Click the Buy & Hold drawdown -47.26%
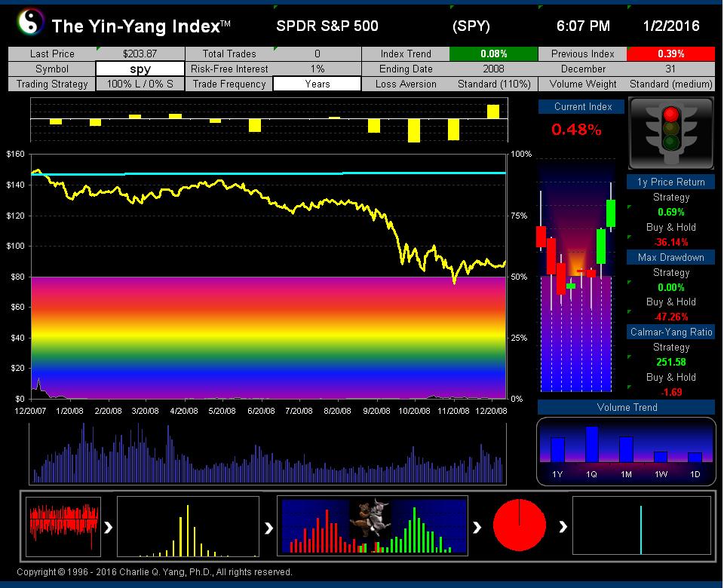 (671, 317)
